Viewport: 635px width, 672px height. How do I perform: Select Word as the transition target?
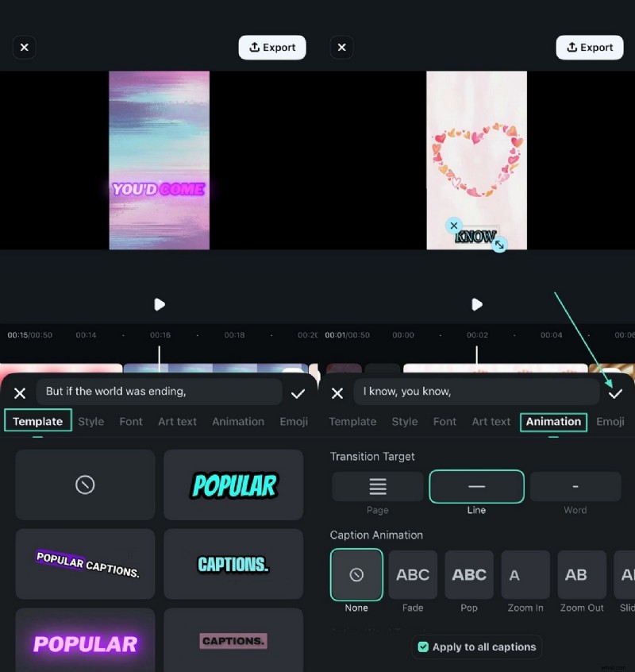[575, 486]
